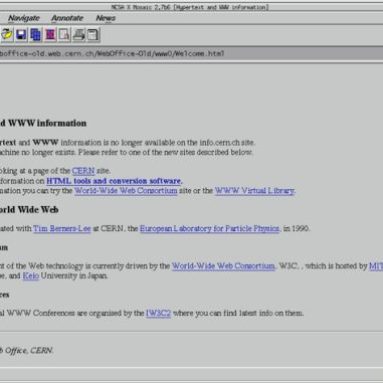Image resolution: width=383 pixels, height=383 pixels.
Task: Follow the Keio University link
Action: [31, 276]
